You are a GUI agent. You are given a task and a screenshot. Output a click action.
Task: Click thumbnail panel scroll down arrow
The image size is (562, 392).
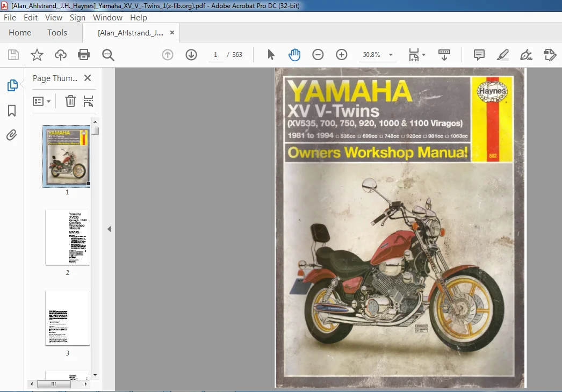tap(95, 375)
